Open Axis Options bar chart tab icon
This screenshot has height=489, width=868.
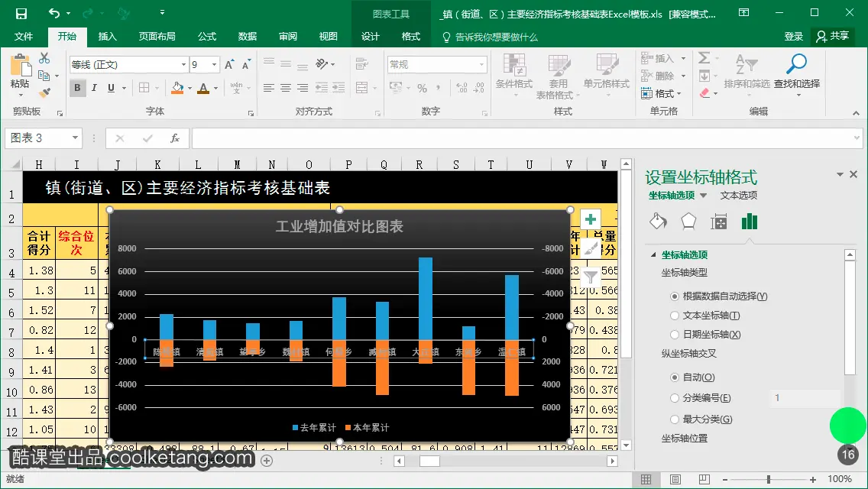[x=749, y=222]
